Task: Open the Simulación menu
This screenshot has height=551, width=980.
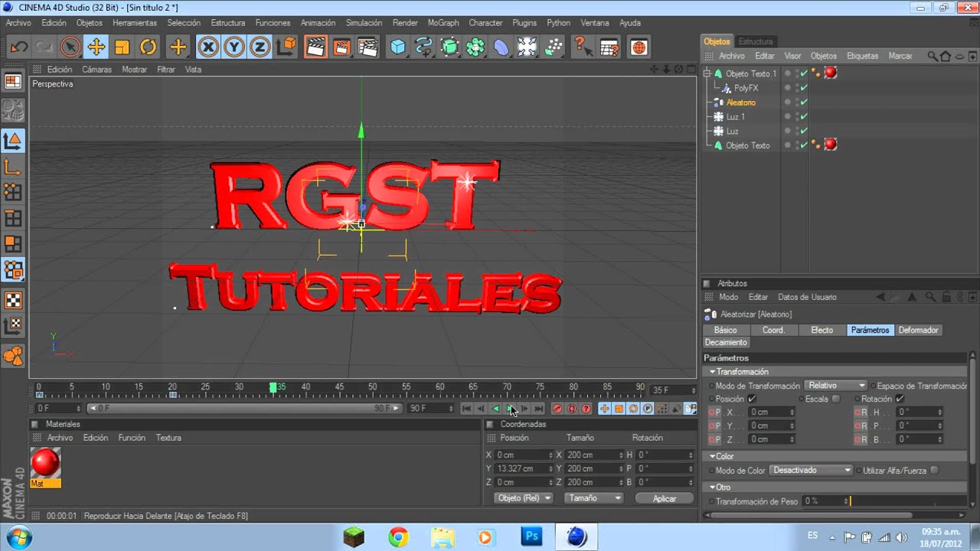Action: coord(364,23)
